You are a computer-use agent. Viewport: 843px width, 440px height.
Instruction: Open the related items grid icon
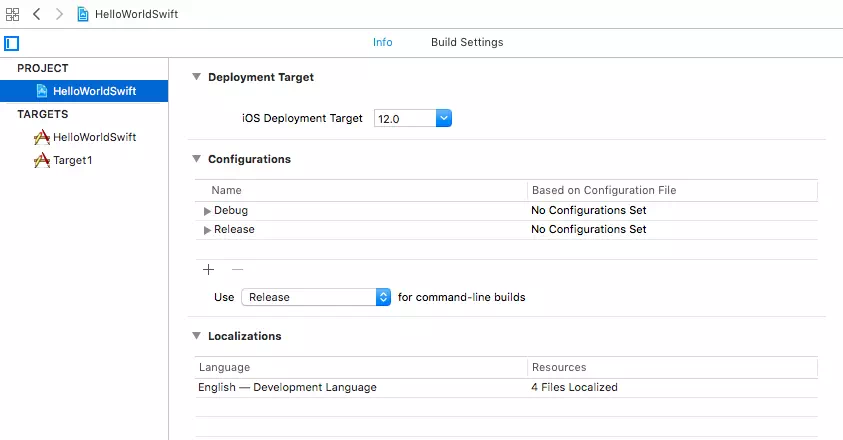tap(12, 15)
